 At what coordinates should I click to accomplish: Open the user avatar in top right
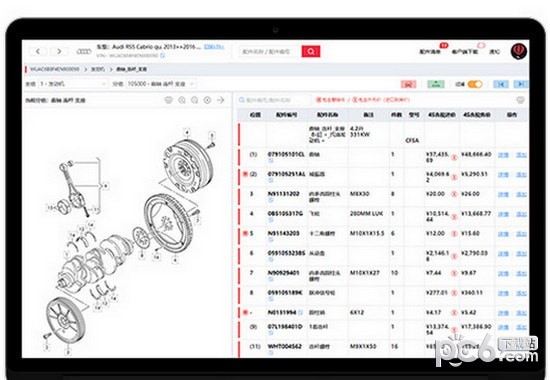click(x=518, y=51)
